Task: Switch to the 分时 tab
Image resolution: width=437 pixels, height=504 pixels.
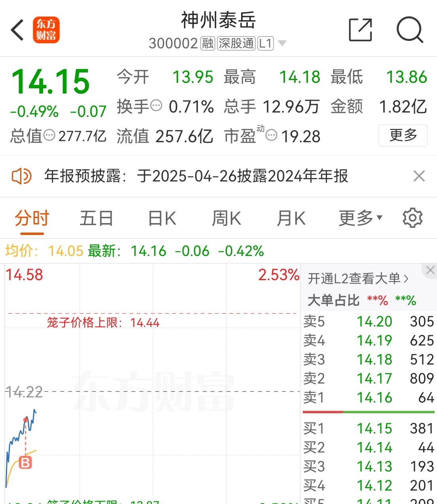Action: (32, 218)
